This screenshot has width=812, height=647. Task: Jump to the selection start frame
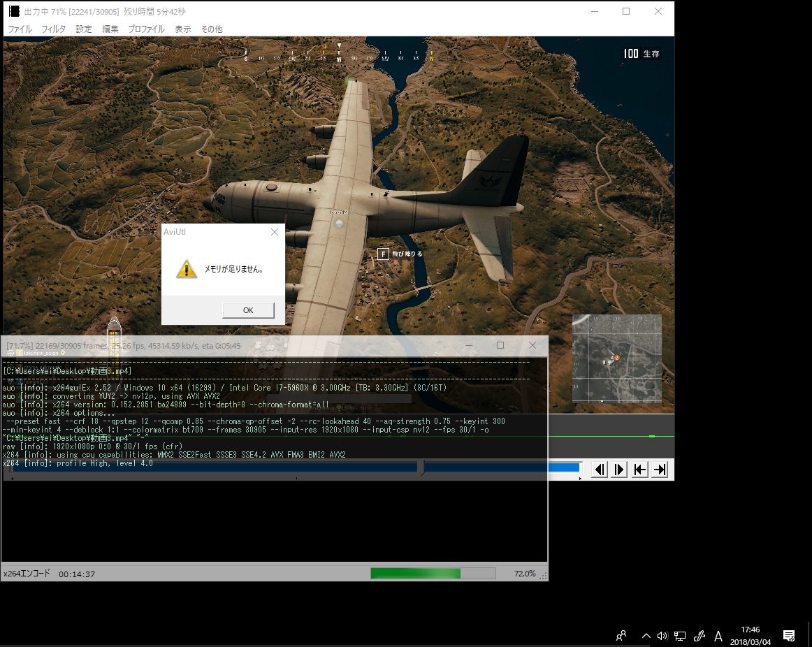pos(639,470)
